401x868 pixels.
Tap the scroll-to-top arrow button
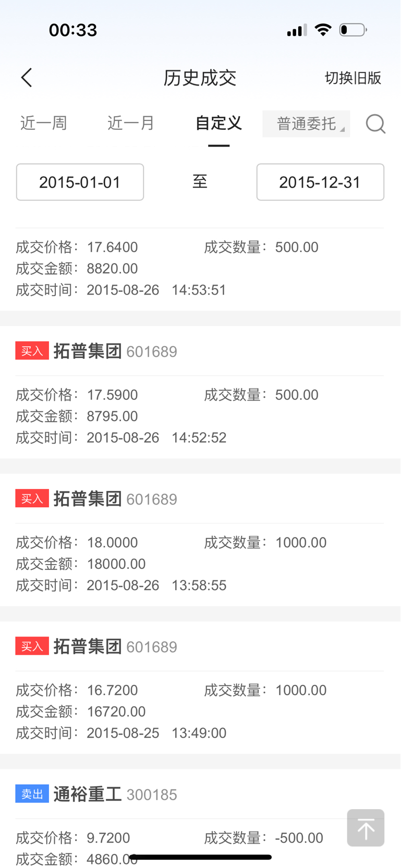click(x=366, y=828)
